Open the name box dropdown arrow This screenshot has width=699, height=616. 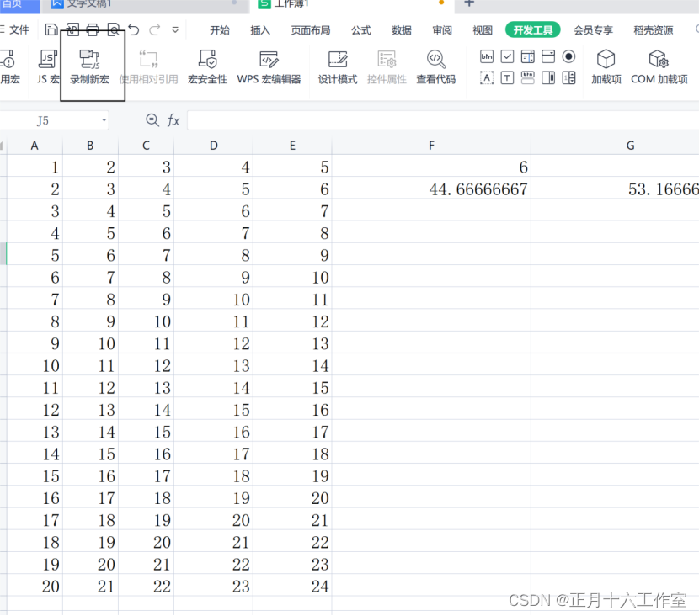coord(104,120)
